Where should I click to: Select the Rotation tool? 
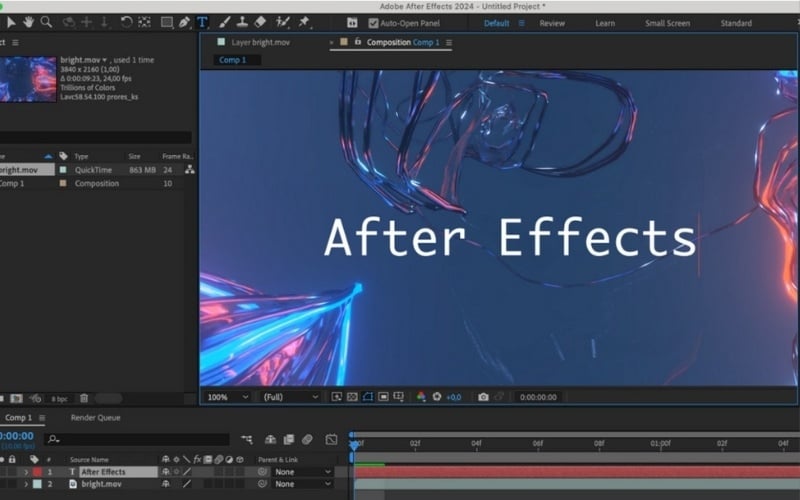coord(126,22)
